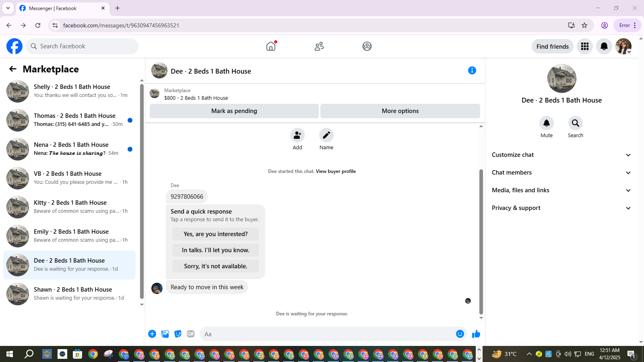Image resolution: width=644 pixels, height=362 pixels.
Task: Expand the Privacy & support section
Action: pyautogui.click(x=561, y=208)
